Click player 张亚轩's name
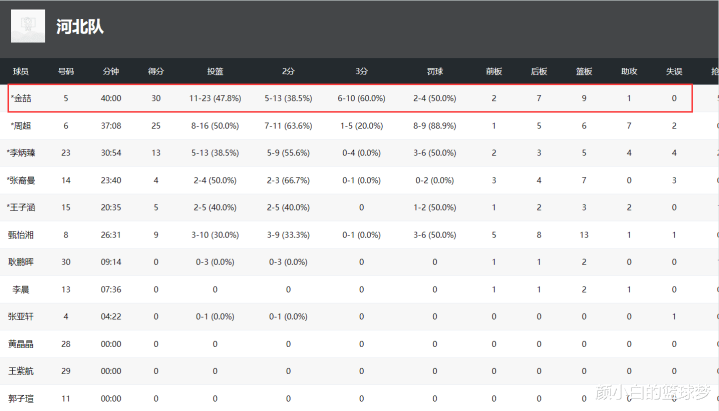719x411 pixels. [22, 316]
